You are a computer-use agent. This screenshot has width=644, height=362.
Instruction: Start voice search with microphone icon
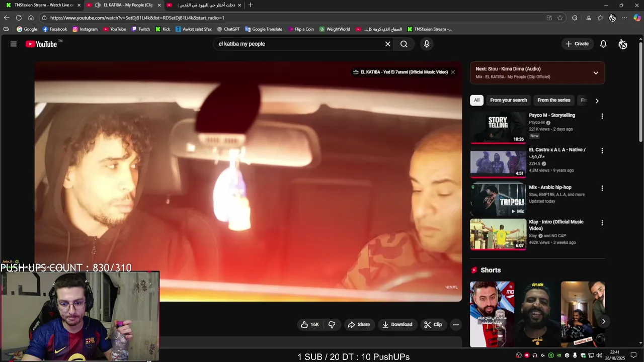427,44
